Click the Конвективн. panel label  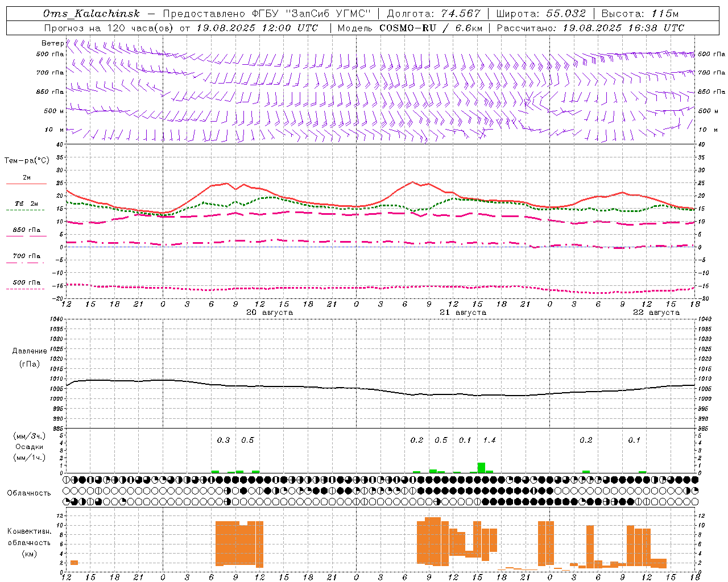point(29,531)
